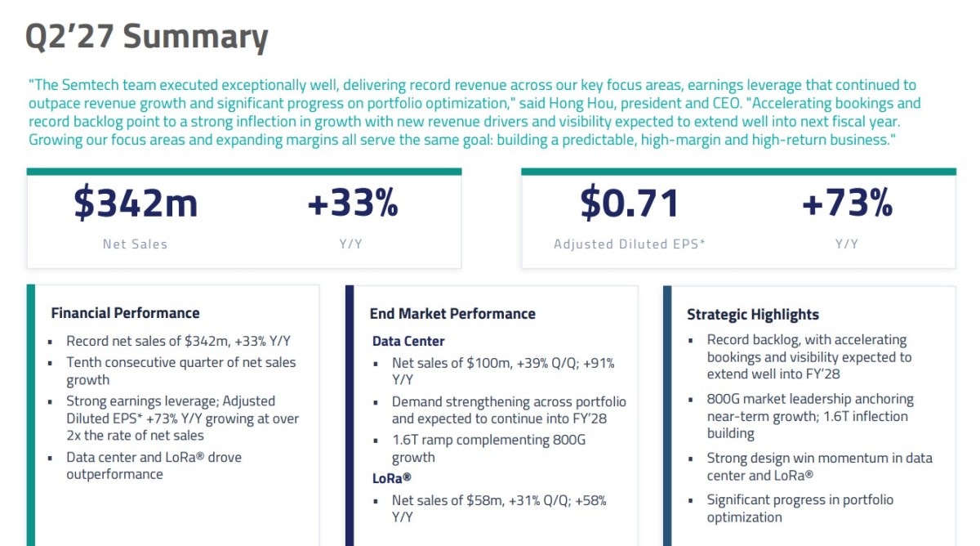Select the LoRa® subheading
This screenshot has height=546, width=980.
(x=392, y=478)
